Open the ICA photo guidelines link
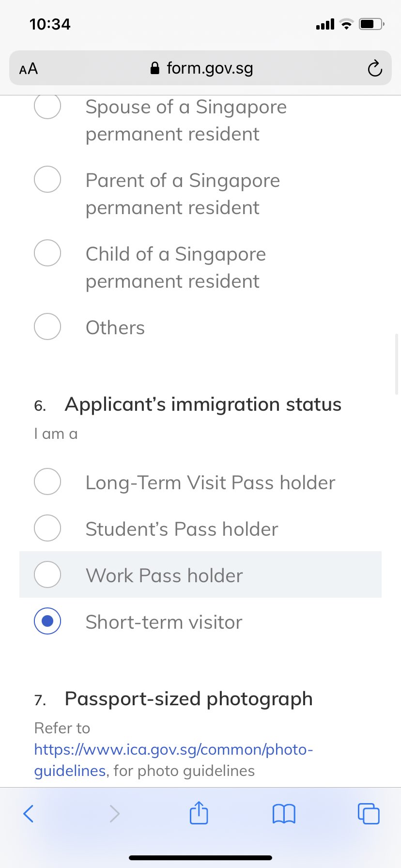 pyautogui.click(x=173, y=750)
